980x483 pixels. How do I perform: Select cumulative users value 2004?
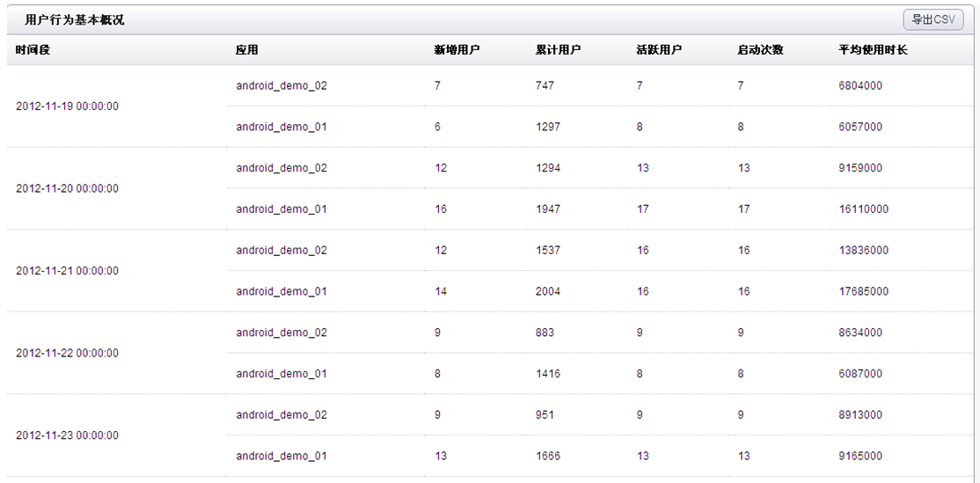tap(548, 292)
